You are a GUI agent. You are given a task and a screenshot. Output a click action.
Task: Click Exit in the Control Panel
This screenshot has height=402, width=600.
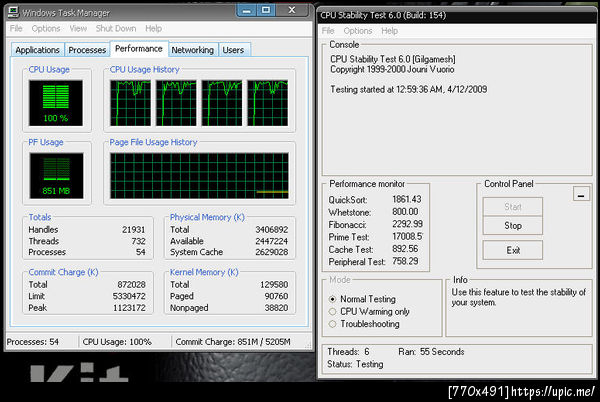coord(513,250)
